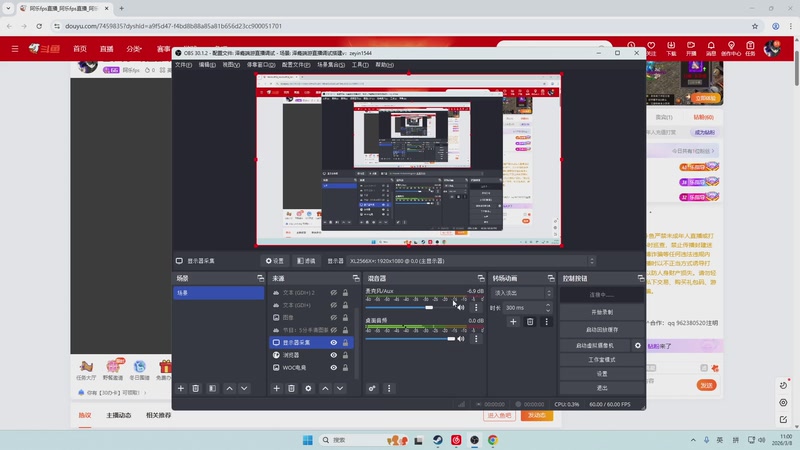Click 退出 to exit OBS
The width and height of the screenshot is (800, 450).
tap(602, 388)
